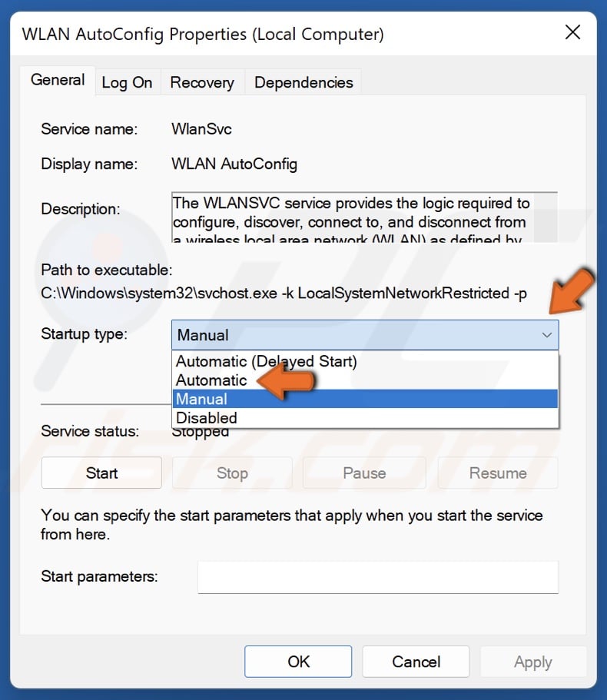Switch to the Log On tab
The width and height of the screenshot is (607, 700).
[128, 82]
